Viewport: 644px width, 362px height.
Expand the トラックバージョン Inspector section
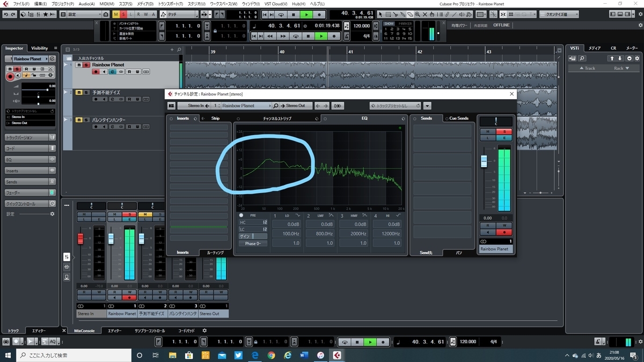pos(30,138)
